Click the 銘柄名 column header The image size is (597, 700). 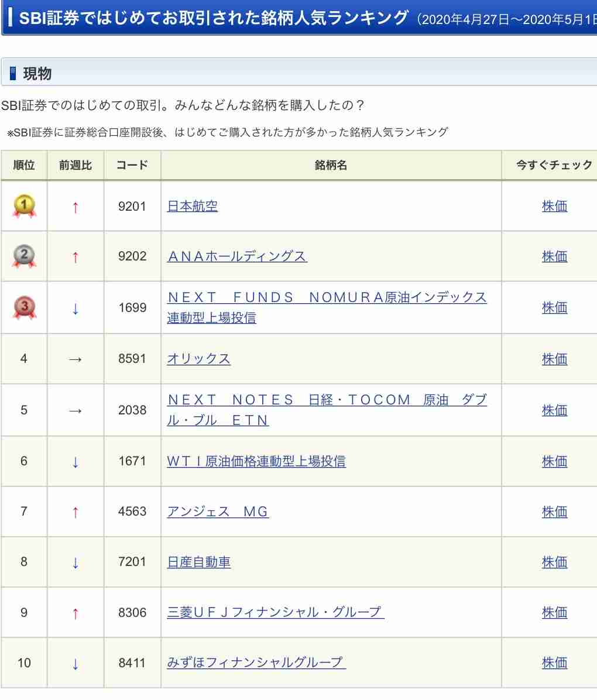tap(331, 165)
